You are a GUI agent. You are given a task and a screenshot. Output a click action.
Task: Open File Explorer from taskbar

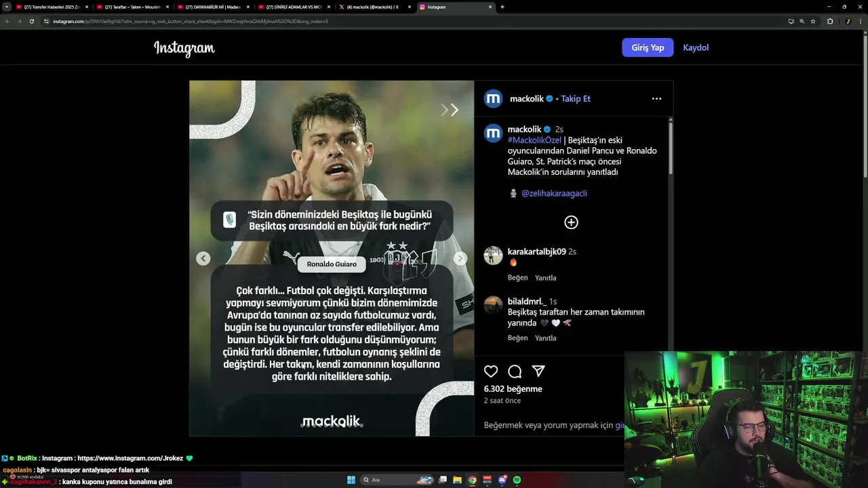(x=458, y=480)
